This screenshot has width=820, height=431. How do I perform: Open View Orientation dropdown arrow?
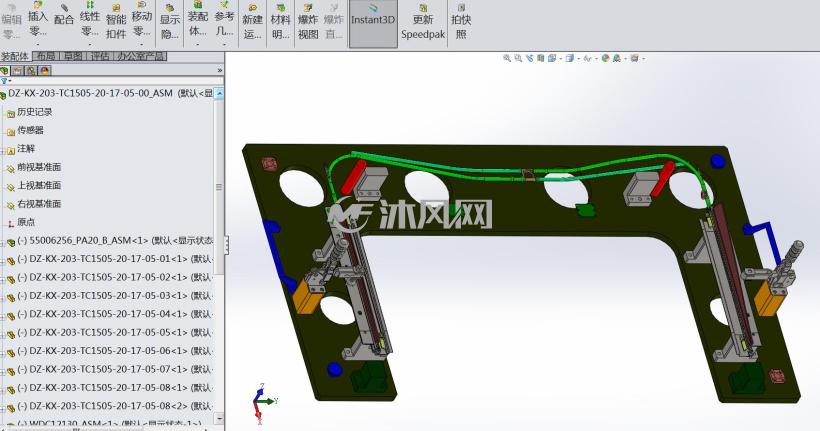[x=560, y=59]
